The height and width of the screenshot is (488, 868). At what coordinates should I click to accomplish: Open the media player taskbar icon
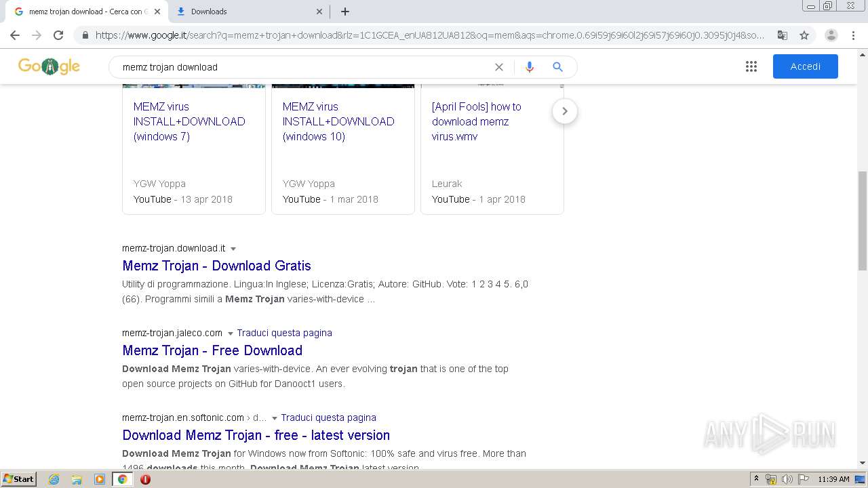click(x=100, y=479)
